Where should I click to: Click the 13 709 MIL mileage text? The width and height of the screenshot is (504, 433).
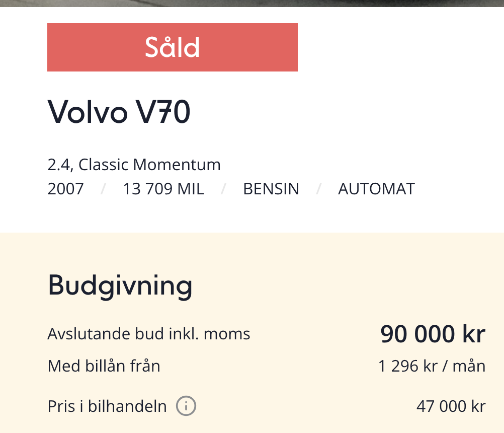click(163, 189)
